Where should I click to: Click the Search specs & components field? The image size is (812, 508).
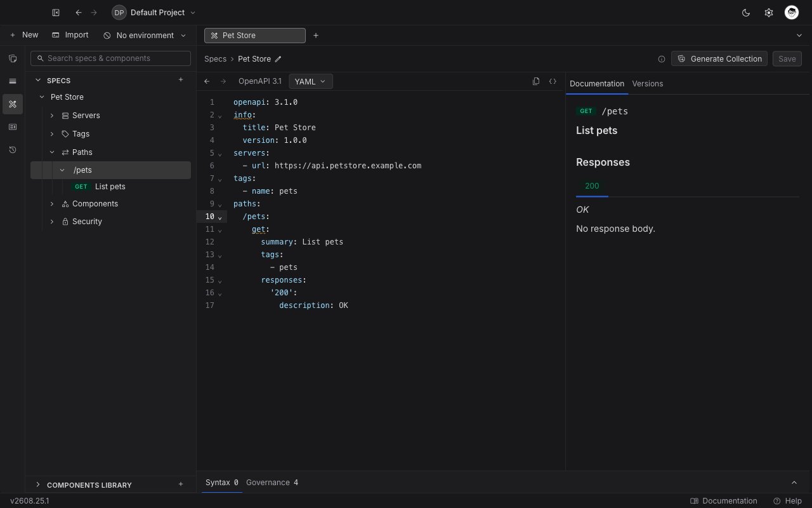pos(110,58)
